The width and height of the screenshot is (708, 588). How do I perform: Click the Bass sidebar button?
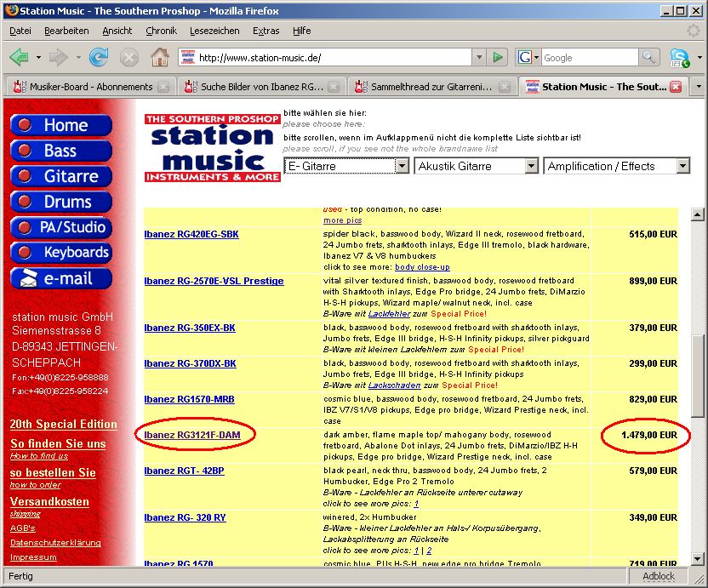point(61,151)
